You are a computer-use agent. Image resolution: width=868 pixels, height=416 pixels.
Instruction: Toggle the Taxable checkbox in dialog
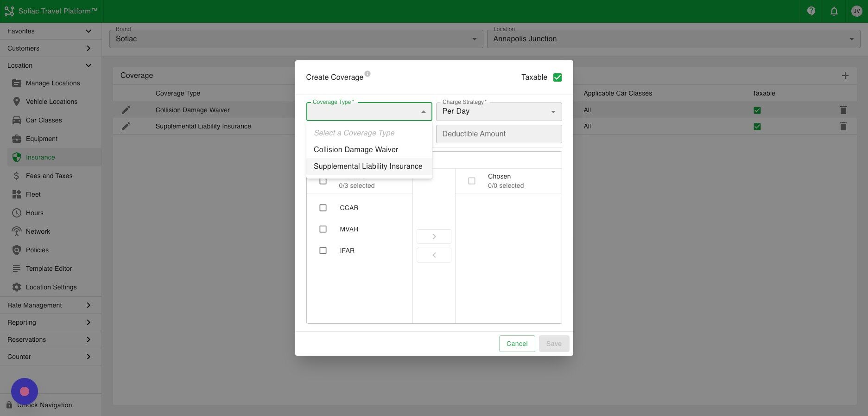coord(558,77)
